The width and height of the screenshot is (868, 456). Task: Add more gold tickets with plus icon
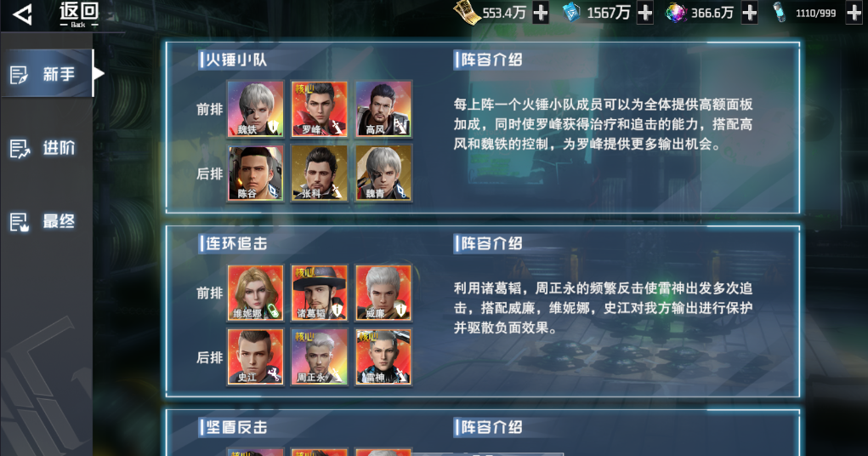click(541, 14)
